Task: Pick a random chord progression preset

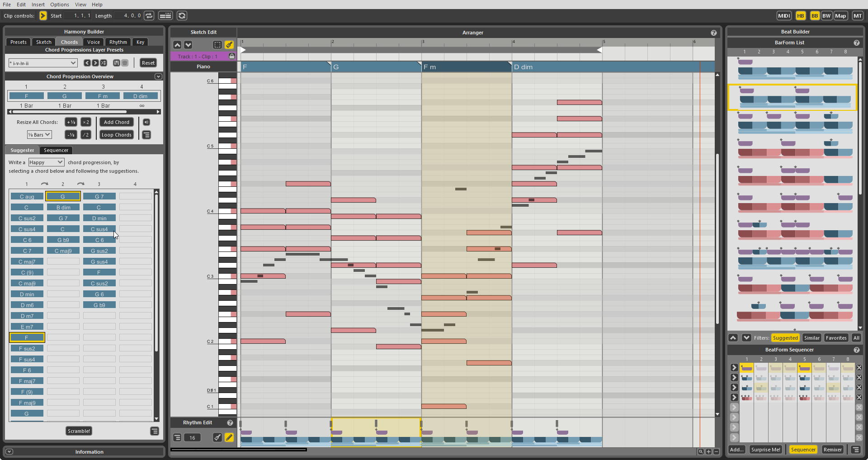Action: (104, 63)
